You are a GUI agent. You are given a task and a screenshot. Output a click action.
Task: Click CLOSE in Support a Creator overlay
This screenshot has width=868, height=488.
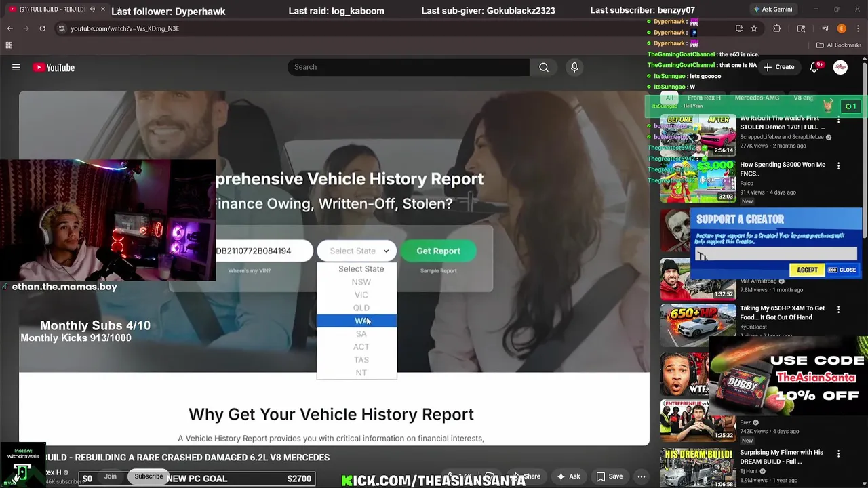pyautogui.click(x=842, y=270)
